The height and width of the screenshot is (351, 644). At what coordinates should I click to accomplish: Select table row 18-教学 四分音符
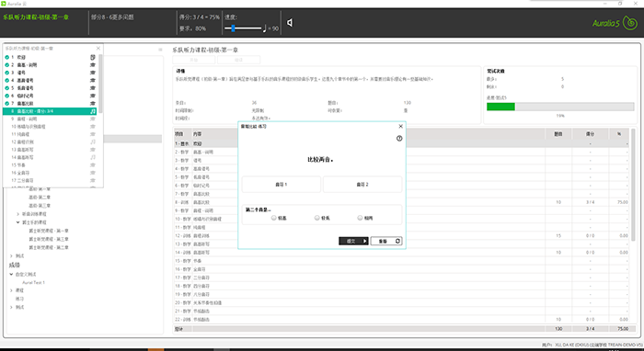pyautogui.click(x=402, y=286)
